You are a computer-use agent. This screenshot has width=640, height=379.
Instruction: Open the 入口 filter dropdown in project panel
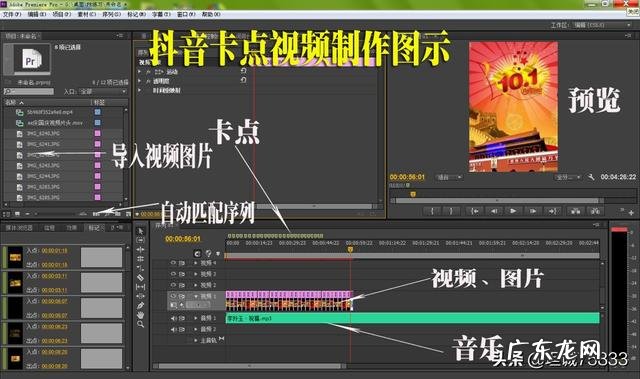point(103,91)
